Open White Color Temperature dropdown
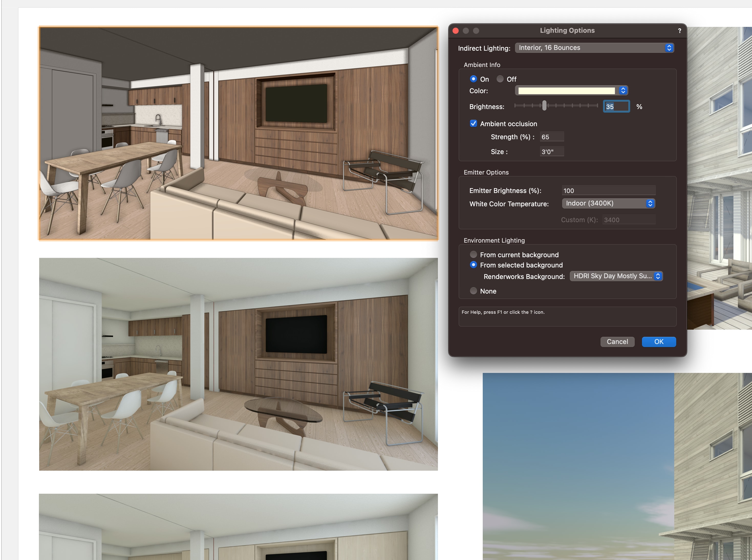Viewport: 752px width, 560px height. [608, 203]
